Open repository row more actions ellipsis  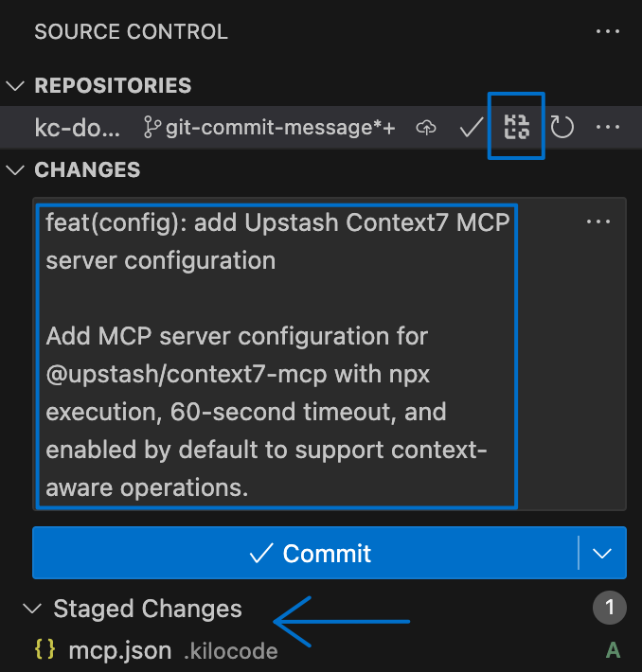pyautogui.click(x=607, y=127)
